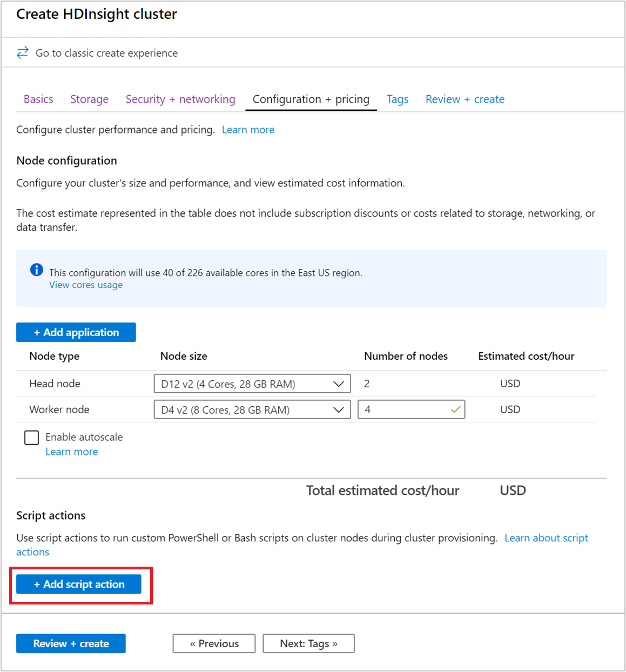This screenshot has width=626, height=672.
Task: Advance using the Next: Tags button
Action: point(308,643)
